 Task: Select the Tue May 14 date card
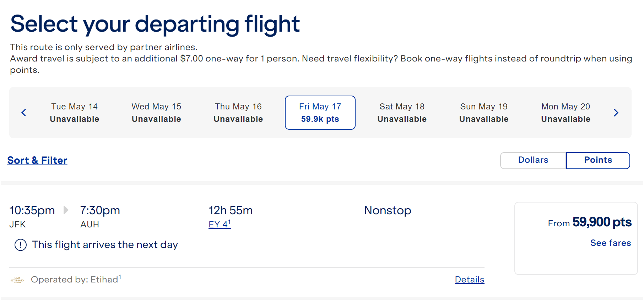74,112
